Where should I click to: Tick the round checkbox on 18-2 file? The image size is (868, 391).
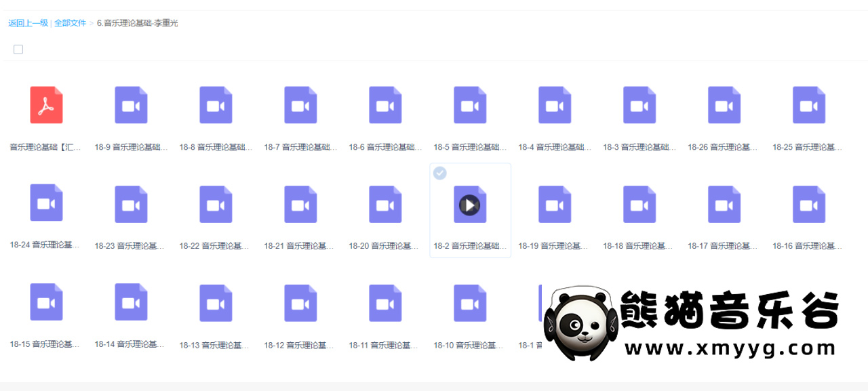click(x=440, y=173)
